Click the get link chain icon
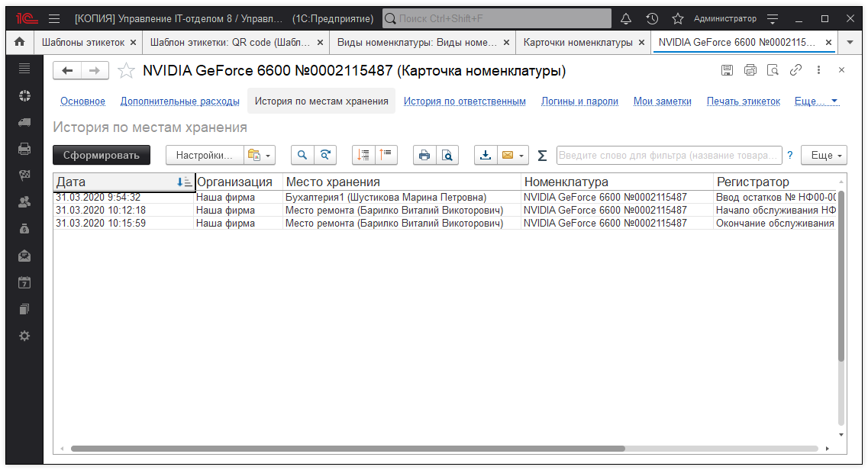Image resolution: width=868 pixels, height=470 pixels. (x=795, y=70)
